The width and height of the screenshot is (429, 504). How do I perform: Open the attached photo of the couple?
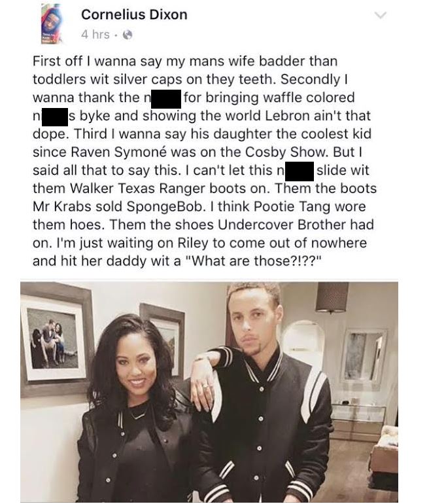click(x=209, y=392)
